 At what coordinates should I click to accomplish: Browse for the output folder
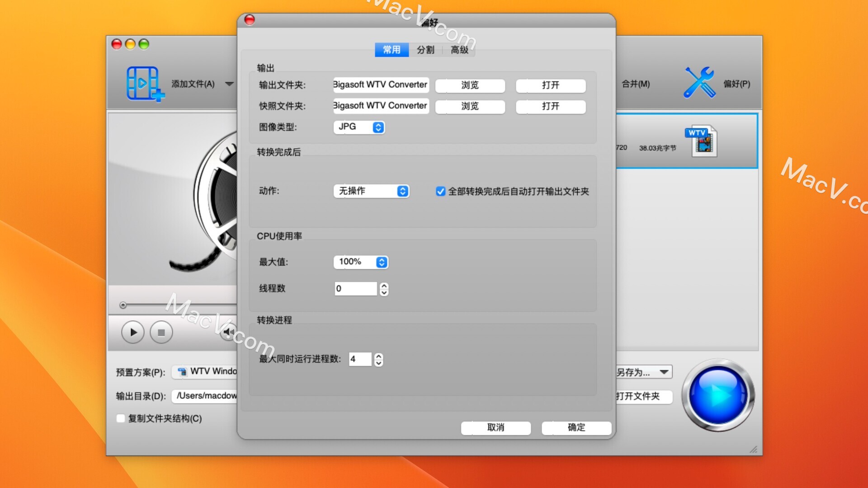[x=470, y=85]
